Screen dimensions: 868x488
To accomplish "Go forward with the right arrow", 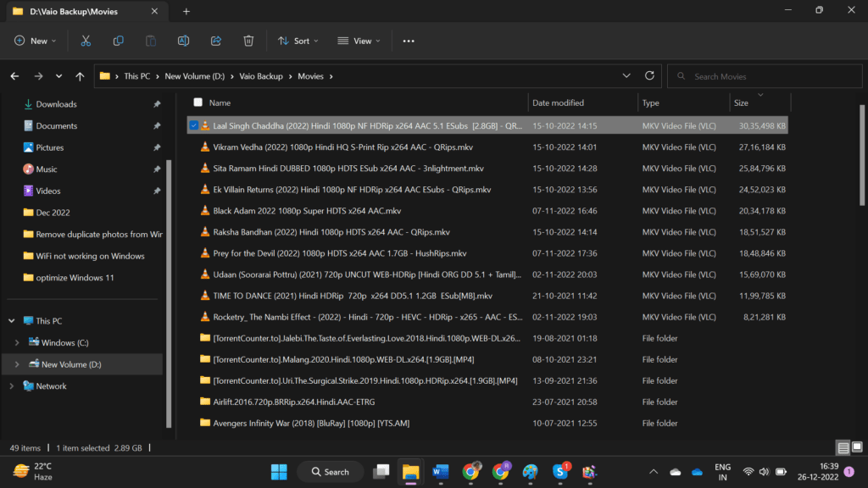I will tap(38, 76).
